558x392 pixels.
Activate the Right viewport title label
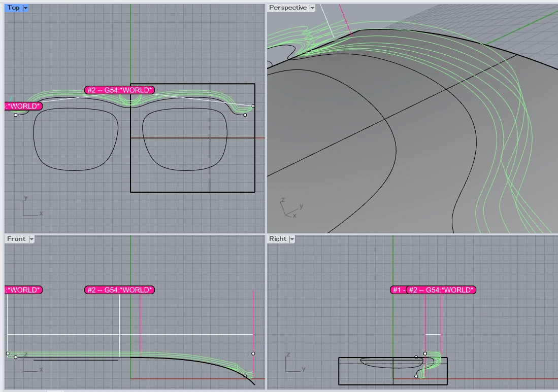point(278,239)
